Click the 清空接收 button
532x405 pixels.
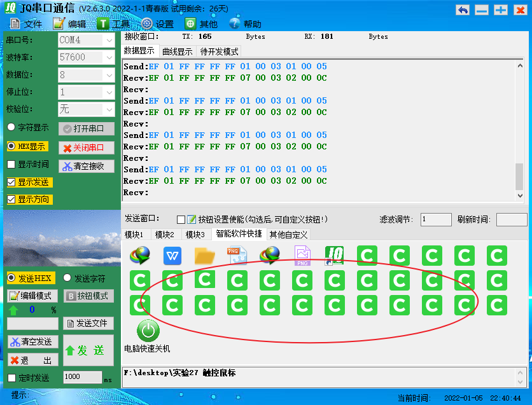(87, 166)
